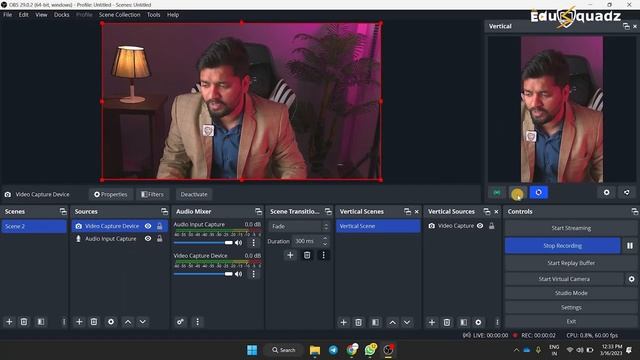Click Stop Recording button
Viewport: 640px width, 360px height.
click(x=562, y=246)
